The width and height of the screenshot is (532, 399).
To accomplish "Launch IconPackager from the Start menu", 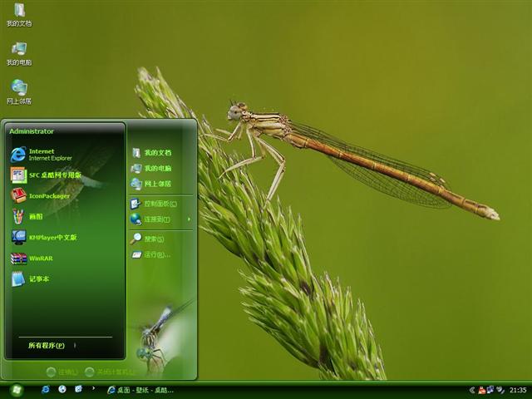I will [40, 196].
